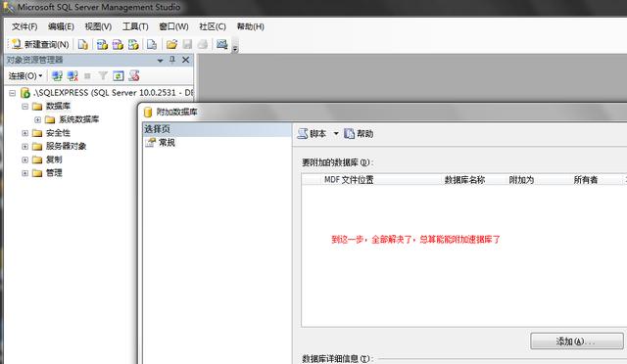Click the 帮助 button in 附加数据库 dialog

[360, 134]
